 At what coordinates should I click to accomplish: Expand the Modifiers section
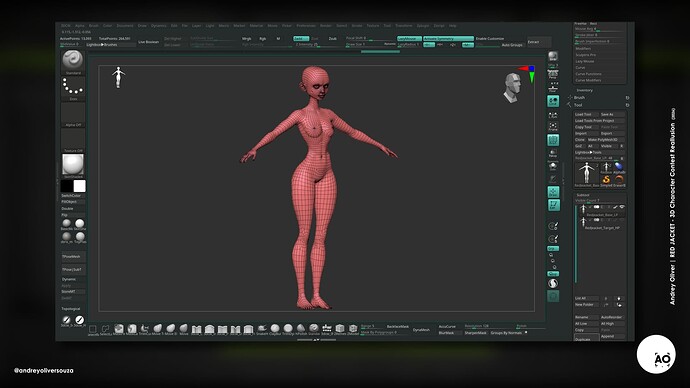coord(584,48)
